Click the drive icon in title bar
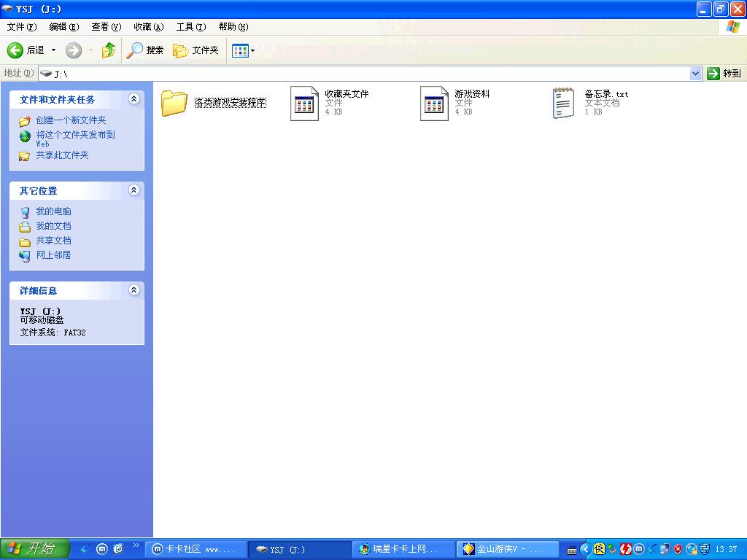The width and height of the screenshot is (747, 560). point(7,9)
